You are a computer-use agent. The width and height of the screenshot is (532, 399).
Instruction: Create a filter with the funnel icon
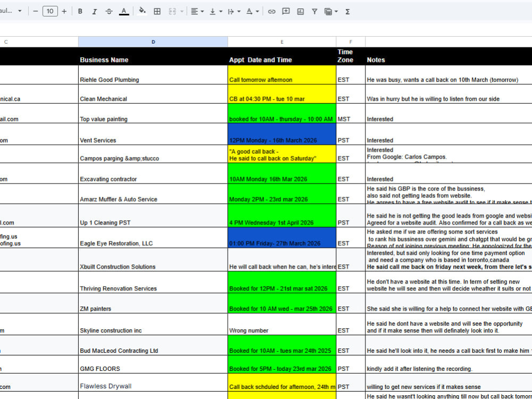point(314,11)
